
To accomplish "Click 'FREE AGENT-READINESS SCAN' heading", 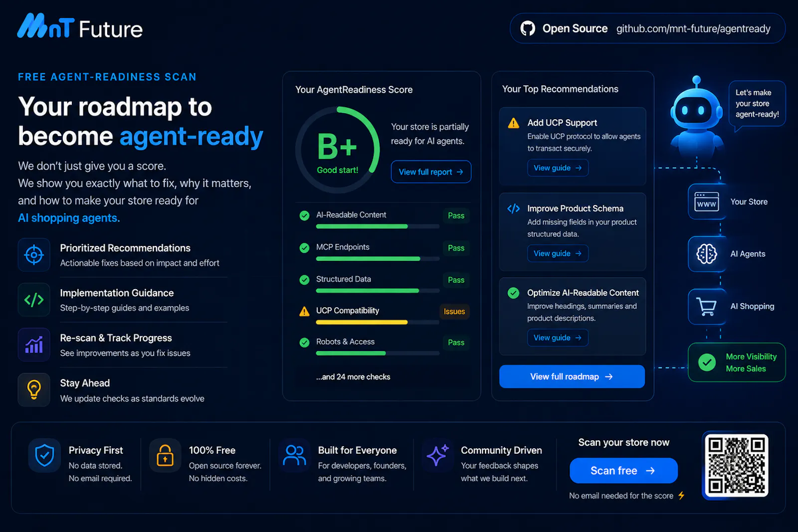I will point(107,77).
